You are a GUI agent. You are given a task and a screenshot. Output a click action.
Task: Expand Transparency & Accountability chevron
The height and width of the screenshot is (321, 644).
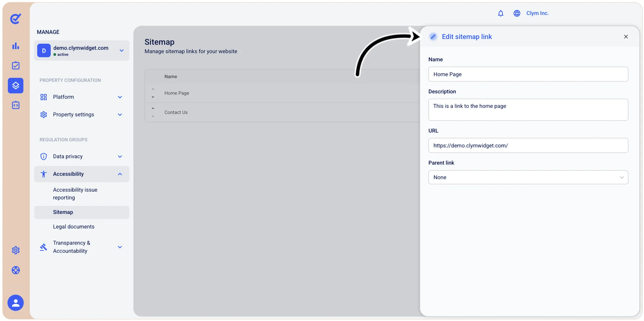pyautogui.click(x=120, y=247)
